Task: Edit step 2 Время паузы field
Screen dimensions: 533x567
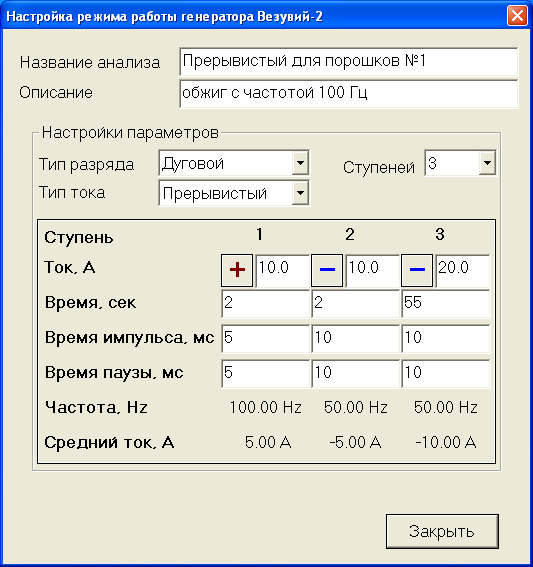Action: coord(355,373)
